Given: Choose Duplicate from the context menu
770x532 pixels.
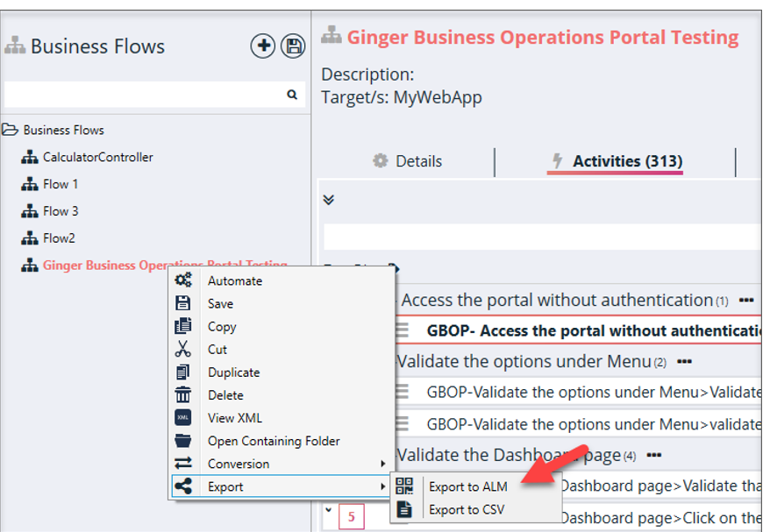Looking at the screenshot, I should tap(233, 372).
